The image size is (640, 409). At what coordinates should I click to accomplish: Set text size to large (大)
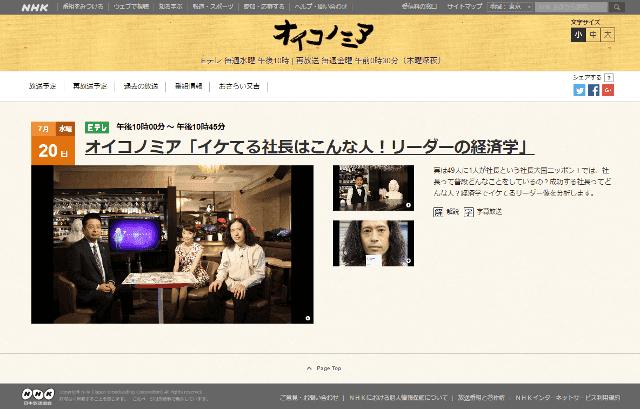607,35
